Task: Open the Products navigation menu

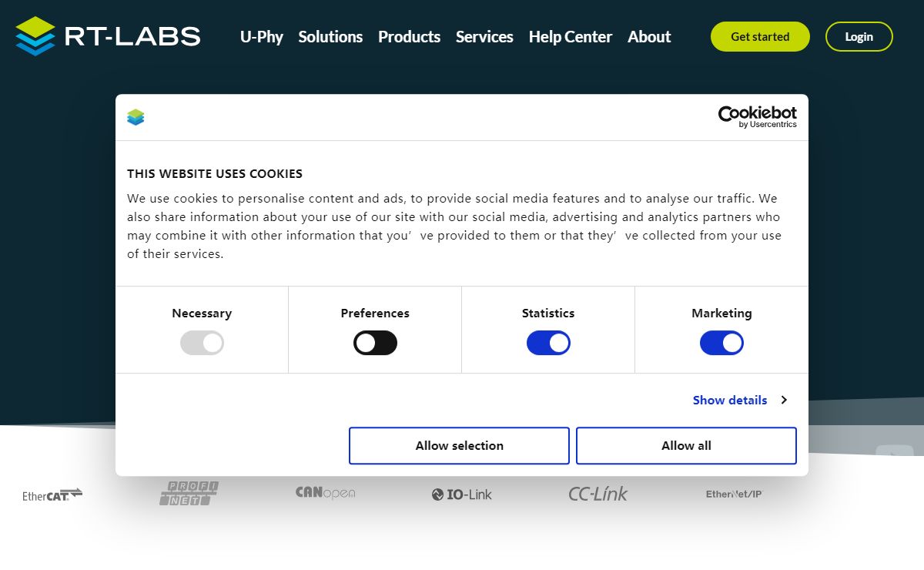Action: [409, 36]
